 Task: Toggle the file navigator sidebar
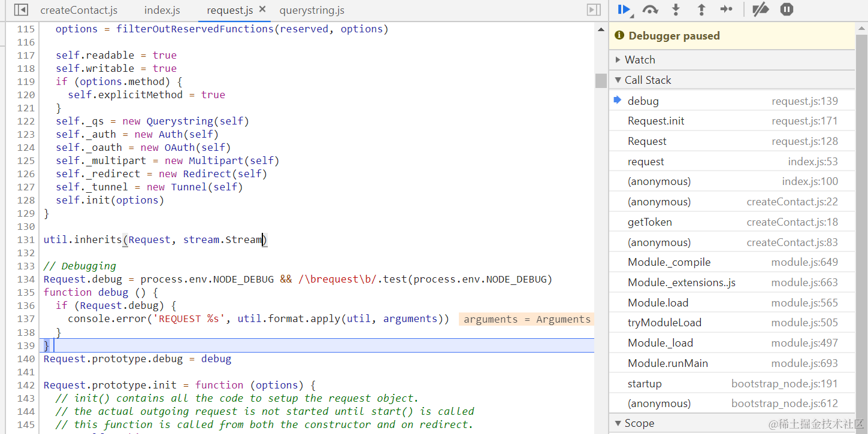click(x=21, y=10)
